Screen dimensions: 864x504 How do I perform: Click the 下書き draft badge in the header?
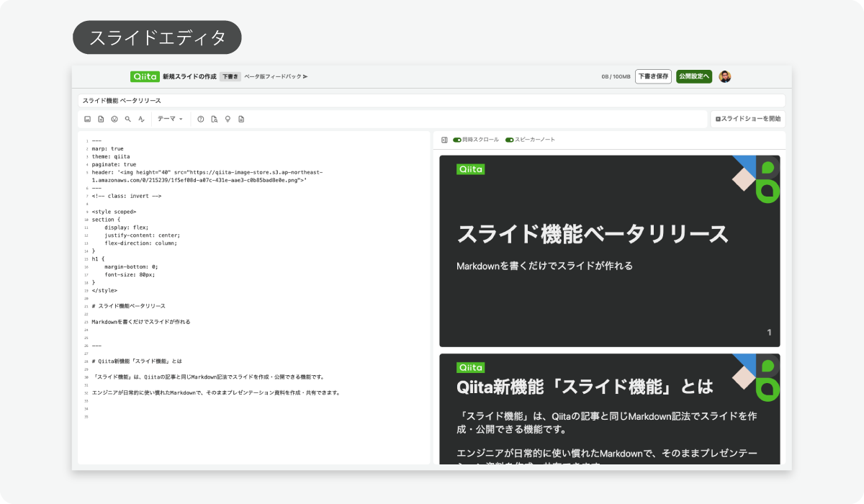(230, 76)
